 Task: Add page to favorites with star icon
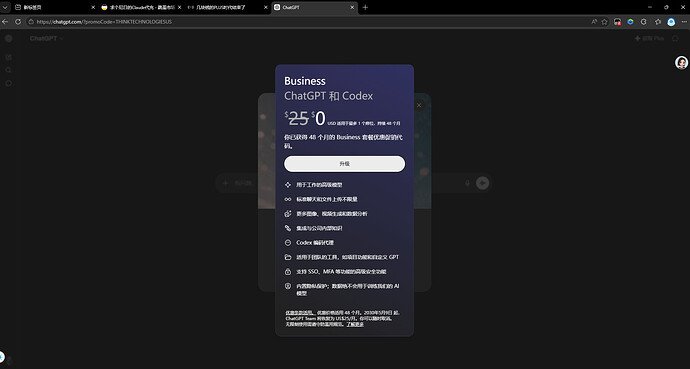tap(605, 22)
